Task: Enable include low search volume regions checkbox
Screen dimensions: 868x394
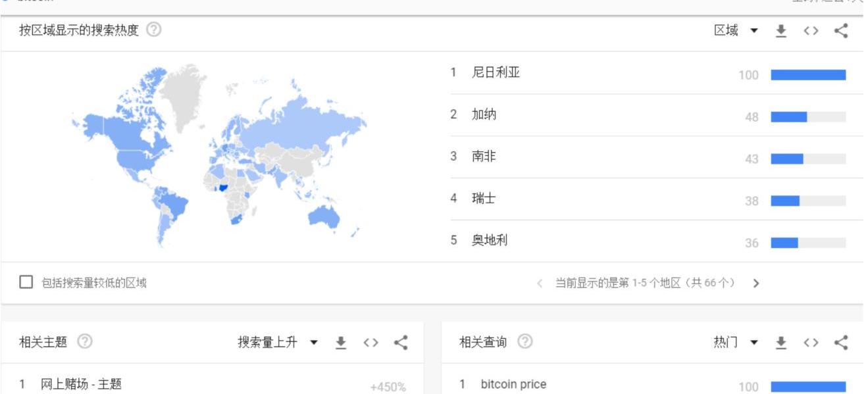Action: pos(26,283)
